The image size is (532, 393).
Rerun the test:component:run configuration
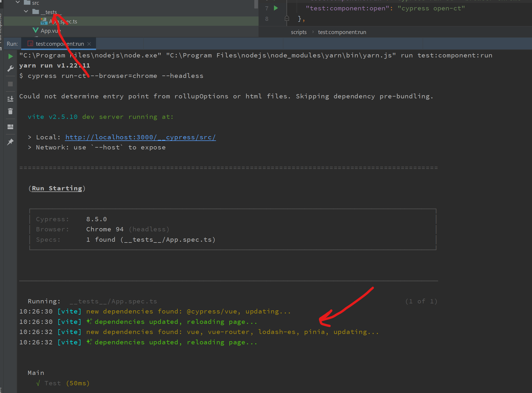(11, 56)
